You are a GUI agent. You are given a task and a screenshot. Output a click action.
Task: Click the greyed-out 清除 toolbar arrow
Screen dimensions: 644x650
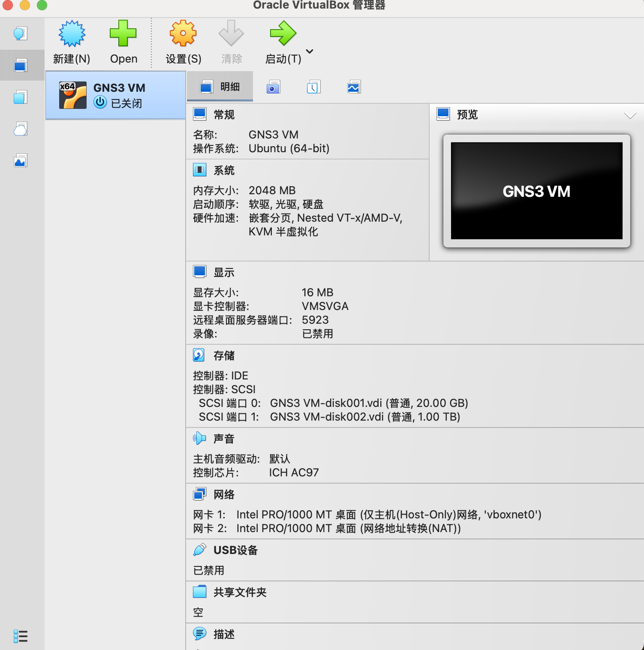[232, 42]
